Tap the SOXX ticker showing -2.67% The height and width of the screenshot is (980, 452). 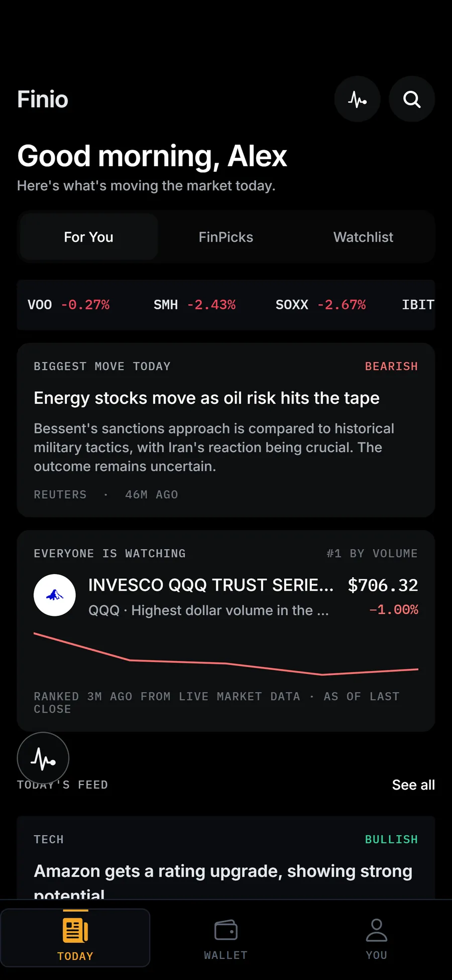320,305
